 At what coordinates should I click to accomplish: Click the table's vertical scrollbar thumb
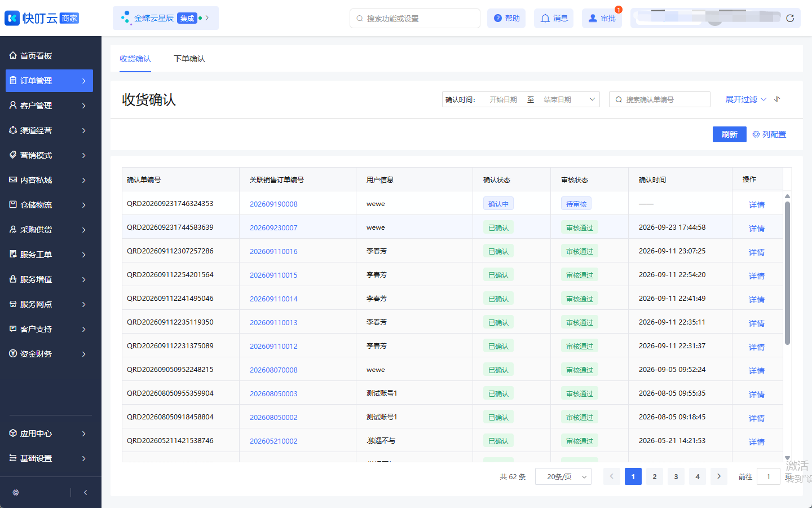point(787,273)
